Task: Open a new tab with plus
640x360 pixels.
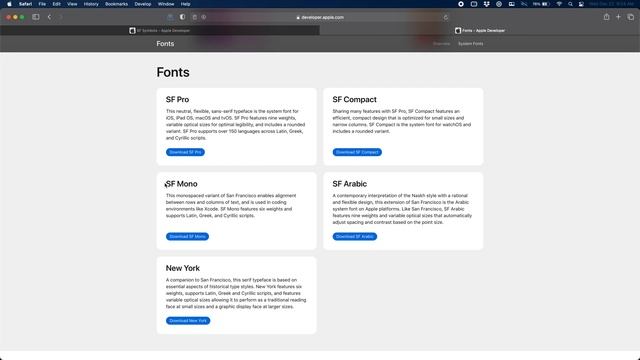Action: tap(618, 17)
